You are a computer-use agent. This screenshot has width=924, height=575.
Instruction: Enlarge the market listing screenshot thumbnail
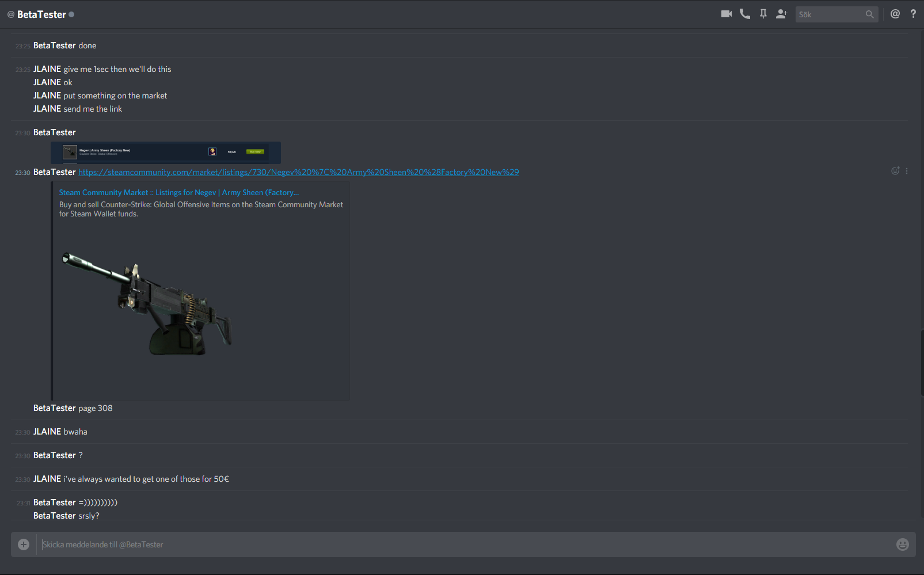166,153
